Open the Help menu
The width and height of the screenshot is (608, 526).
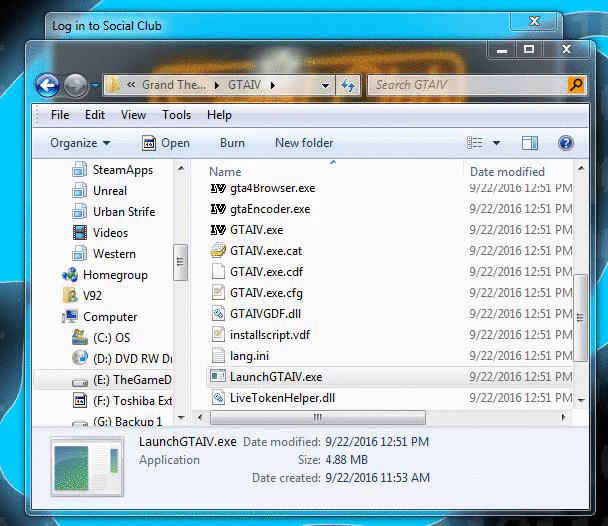coord(219,115)
